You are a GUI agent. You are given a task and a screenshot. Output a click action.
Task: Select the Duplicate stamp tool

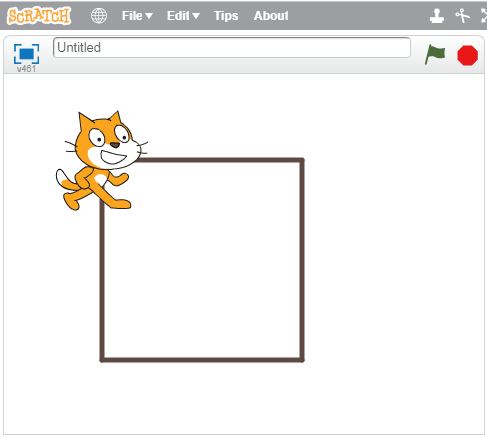pos(437,16)
